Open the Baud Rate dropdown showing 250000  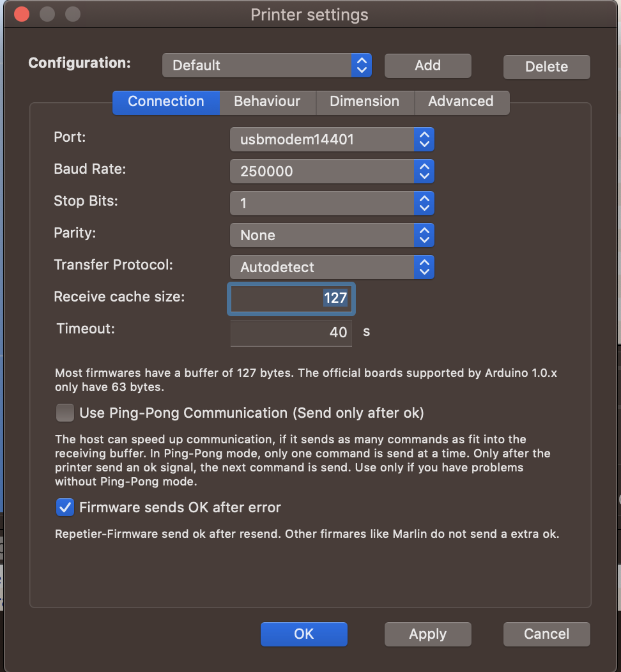pos(332,171)
